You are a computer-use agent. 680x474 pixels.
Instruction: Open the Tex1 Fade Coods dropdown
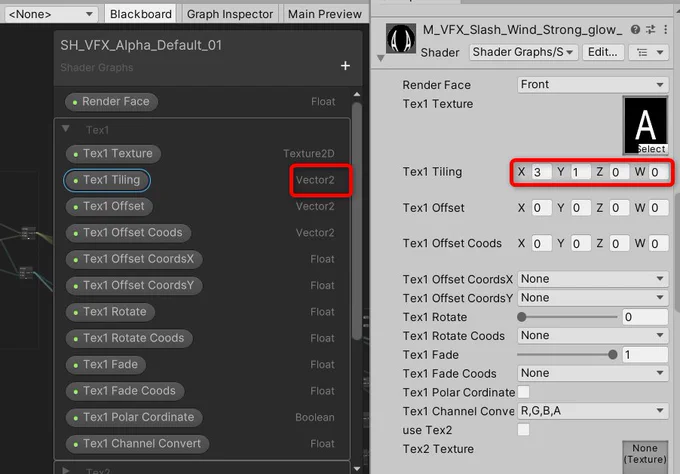(x=592, y=373)
